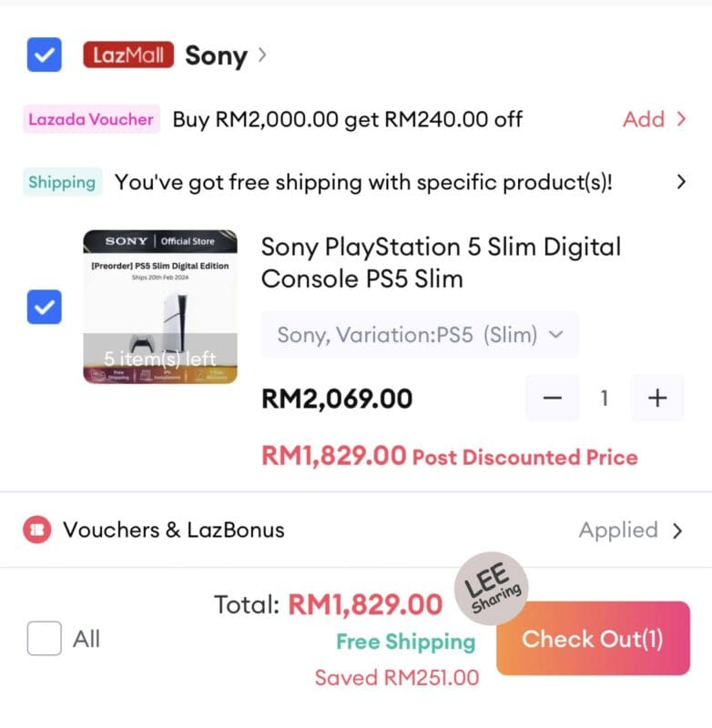Open Sony store via arrow chevron
The width and height of the screenshot is (712, 728).
[262, 55]
